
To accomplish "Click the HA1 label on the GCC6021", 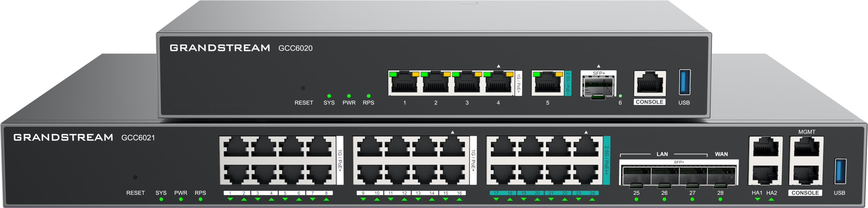I will (757, 193).
